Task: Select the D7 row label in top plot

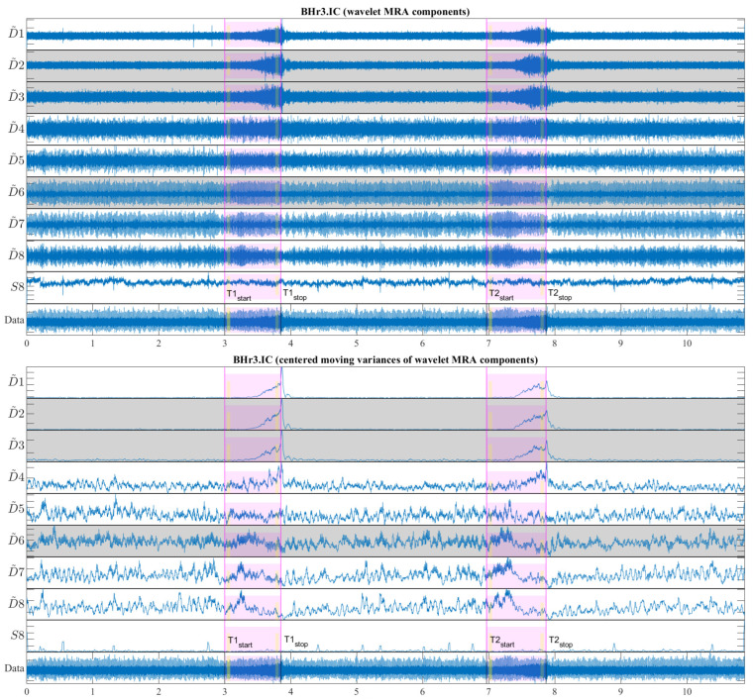Action: (x=16, y=223)
